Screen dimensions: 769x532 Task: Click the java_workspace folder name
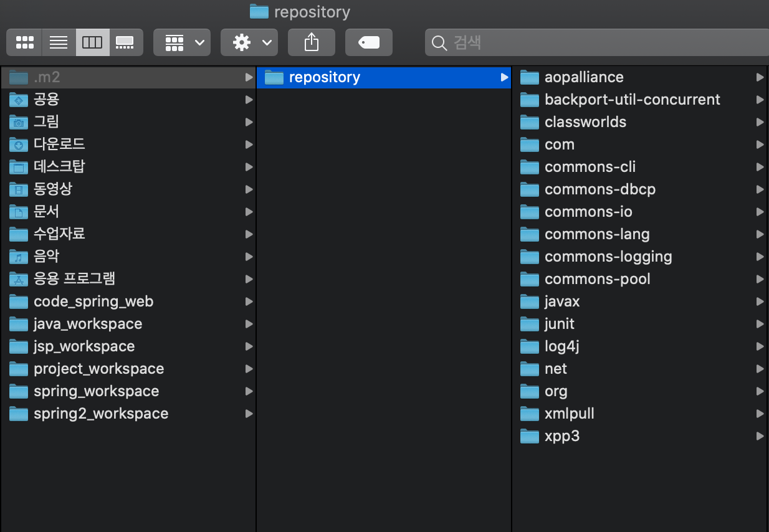click(88, 324)
